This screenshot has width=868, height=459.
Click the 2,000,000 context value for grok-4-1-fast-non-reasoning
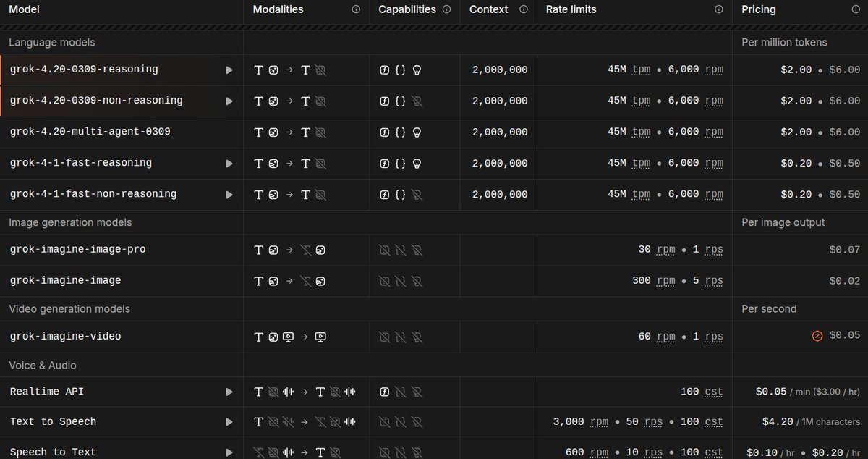[500, 195]
